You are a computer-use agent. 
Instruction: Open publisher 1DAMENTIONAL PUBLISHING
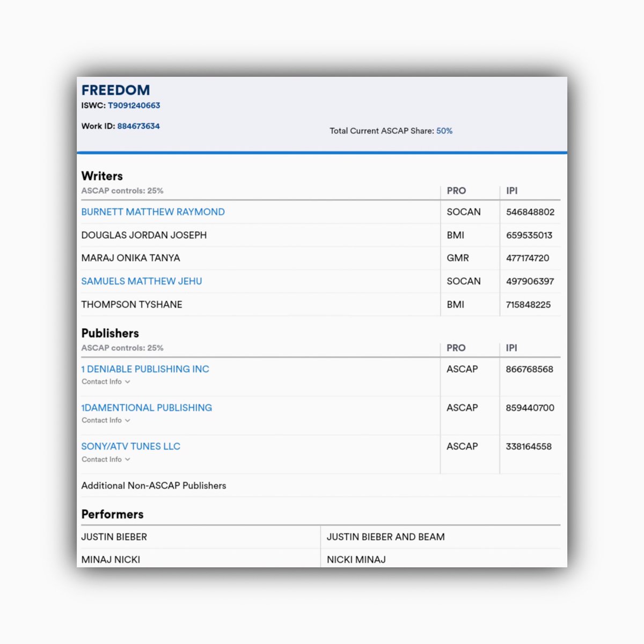point(147,408)
